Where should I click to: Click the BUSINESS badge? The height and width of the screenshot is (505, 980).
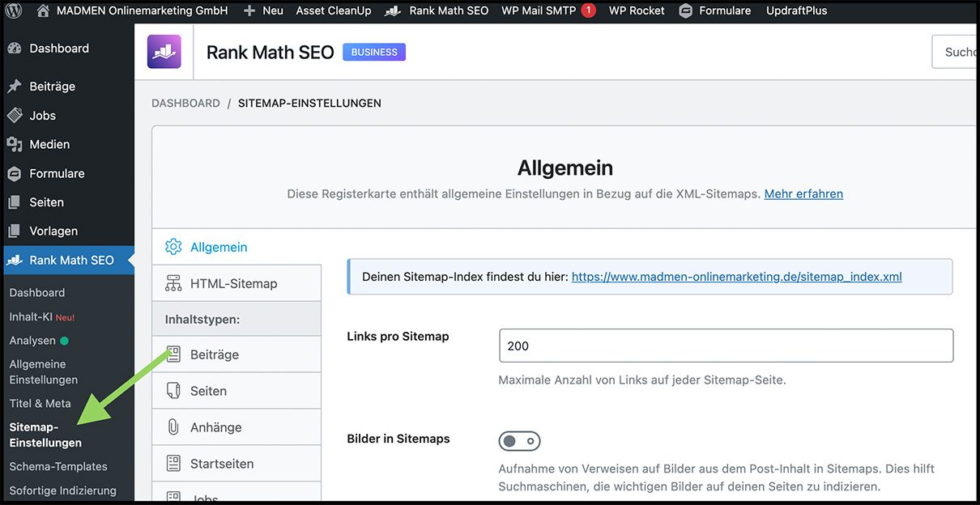click(374, 52)
